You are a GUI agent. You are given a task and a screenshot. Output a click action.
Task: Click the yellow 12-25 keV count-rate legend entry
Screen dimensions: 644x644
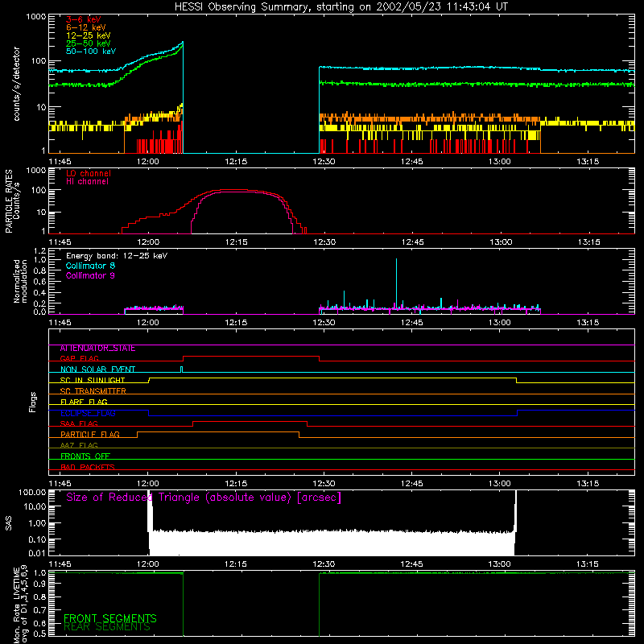[89, 35]
